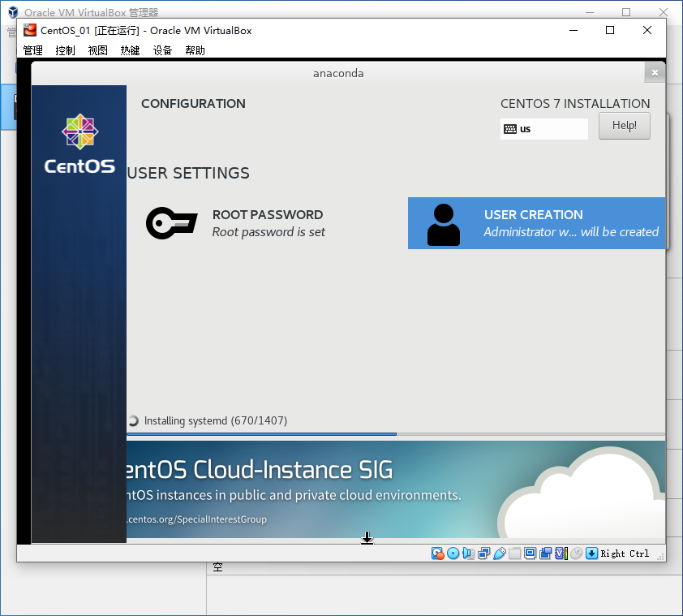Click the us keyboard layout selector
This screenshot has width=683, height=616.
[544, 129]
